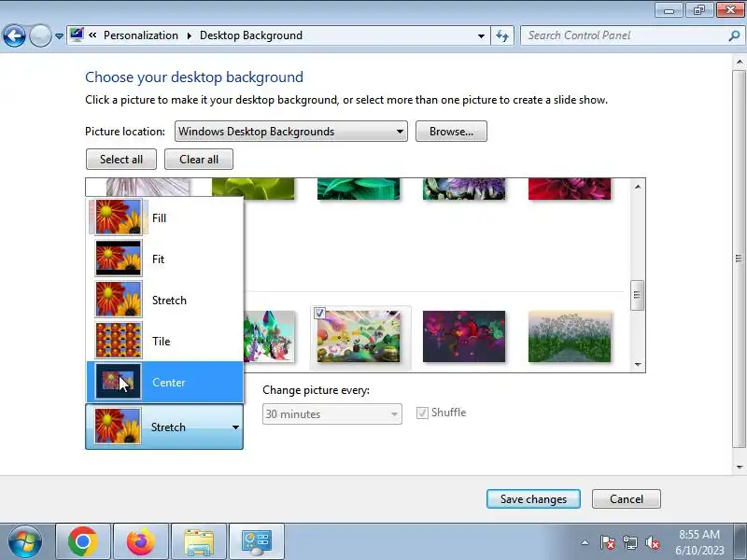The width and height of the screenshot is (747, 560).
Task: Click the muted volume tray icon
Action: coord(652,542)
